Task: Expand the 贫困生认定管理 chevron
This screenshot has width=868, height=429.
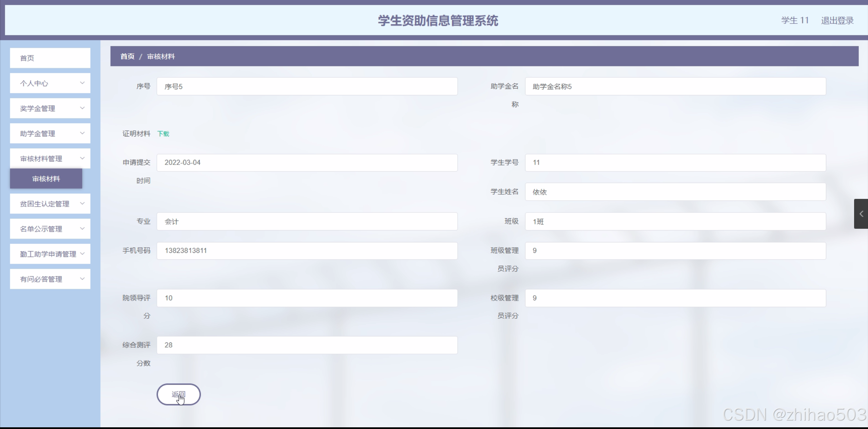Action: (82, 203)
